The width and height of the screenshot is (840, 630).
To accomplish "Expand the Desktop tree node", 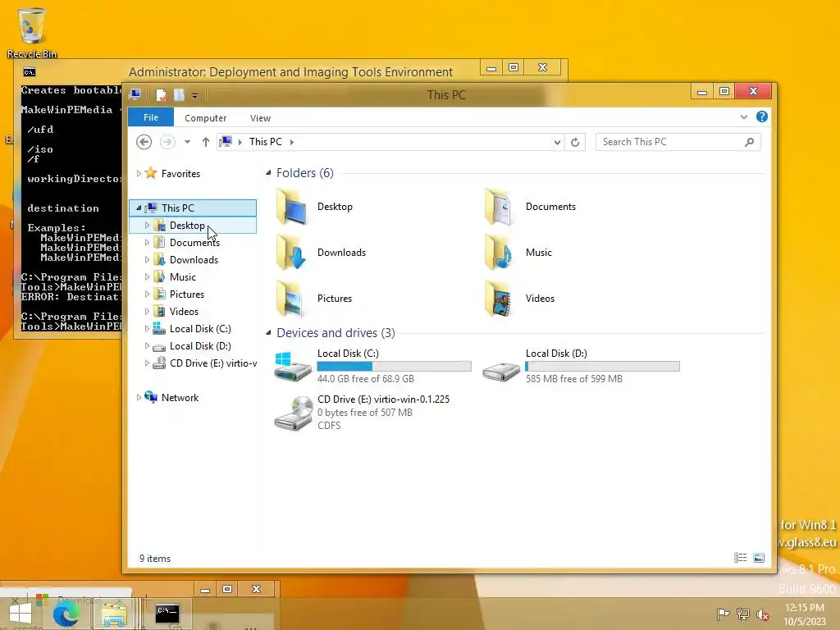I will pos(147,226).
